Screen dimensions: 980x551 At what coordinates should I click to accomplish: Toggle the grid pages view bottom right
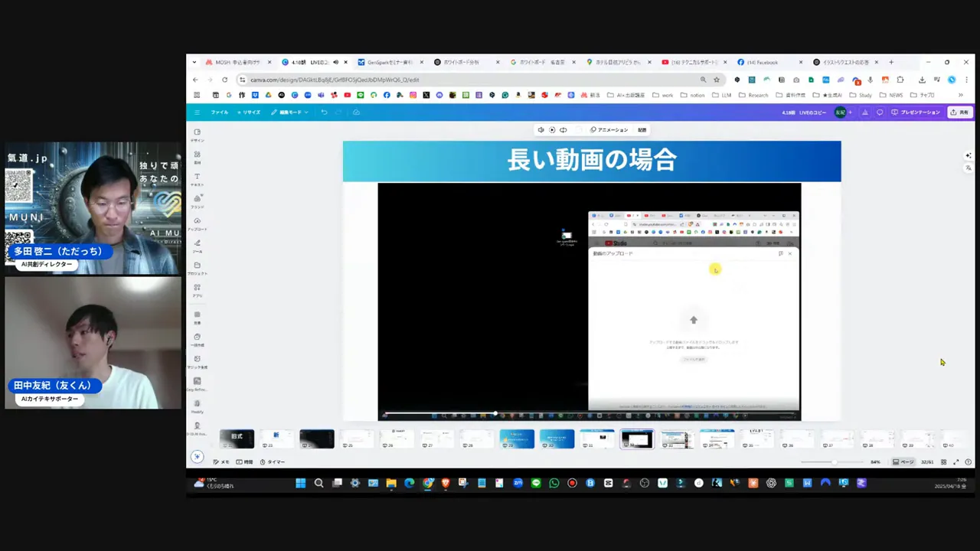click(943, 461)
